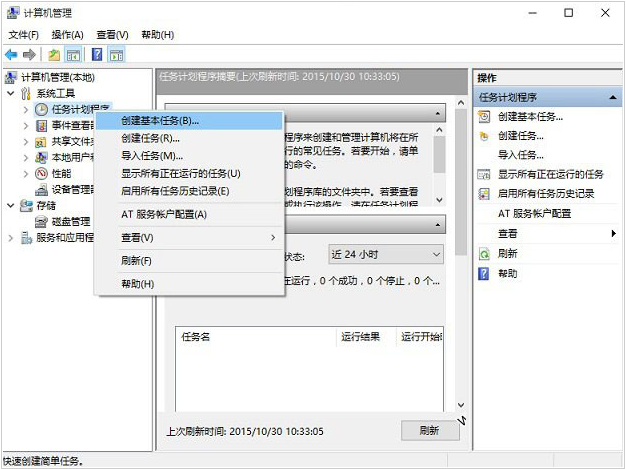Collapse the 任务计划程序 actions section

[x=612, y=98]
